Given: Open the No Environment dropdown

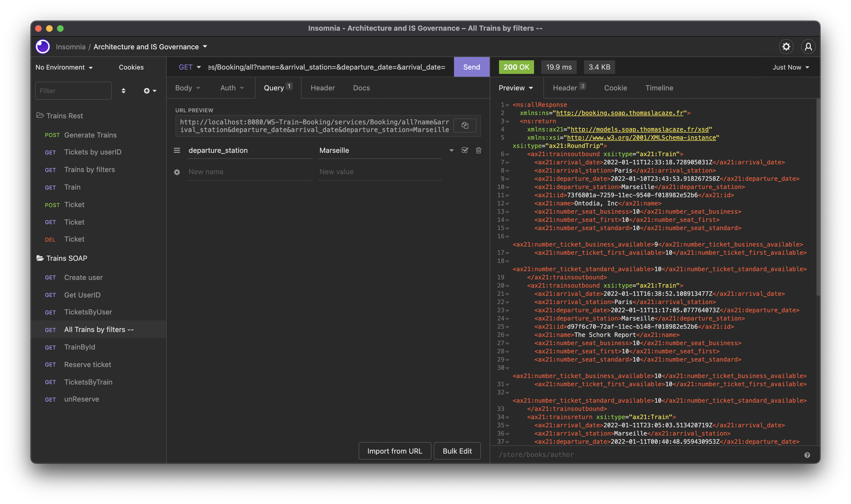Looking at the screenshot, I should pos(64,67).
